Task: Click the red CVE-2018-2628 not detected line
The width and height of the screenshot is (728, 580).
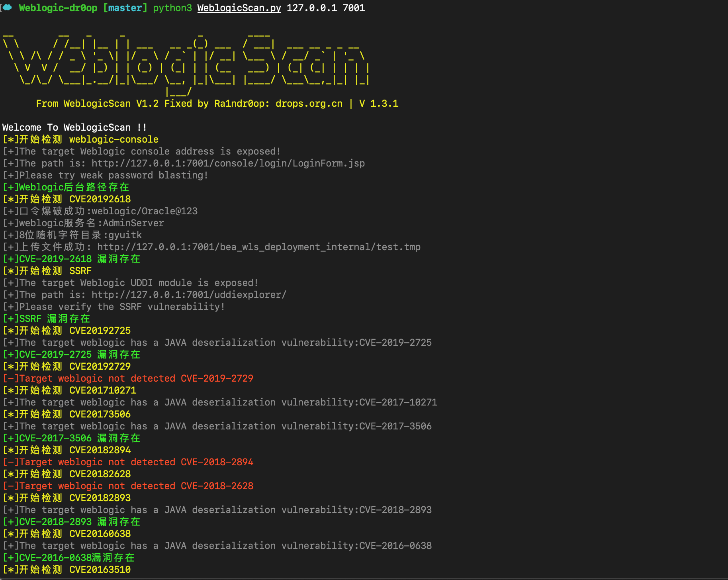Action: [x=128, y=486]
